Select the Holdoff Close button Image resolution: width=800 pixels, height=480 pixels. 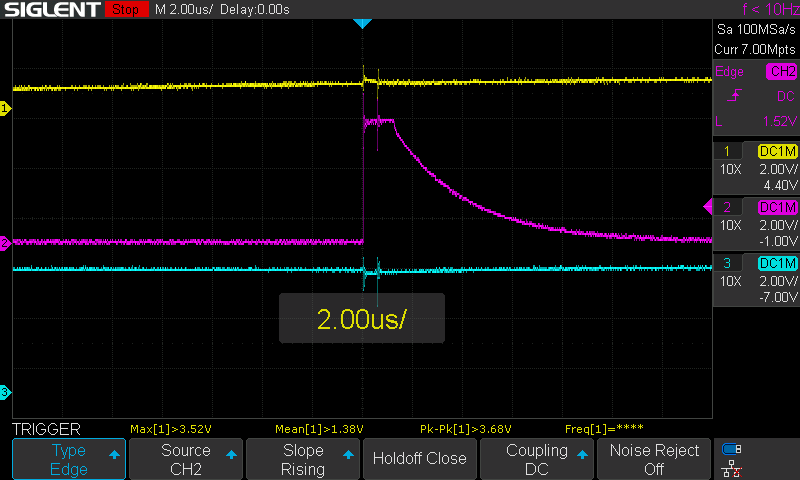[x=419, y=459]
